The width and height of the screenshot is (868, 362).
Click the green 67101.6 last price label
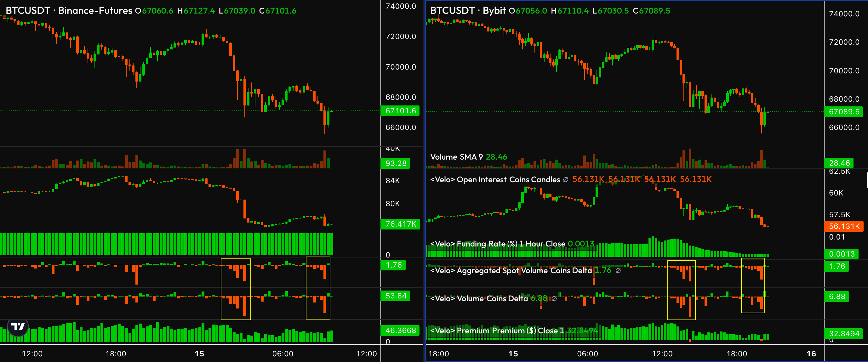400,111
